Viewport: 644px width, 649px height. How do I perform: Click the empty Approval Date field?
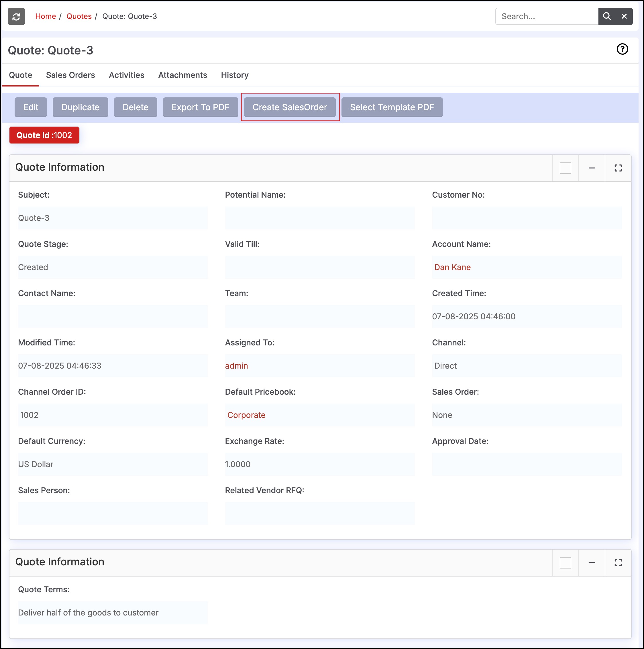click(x=527, y=464)
